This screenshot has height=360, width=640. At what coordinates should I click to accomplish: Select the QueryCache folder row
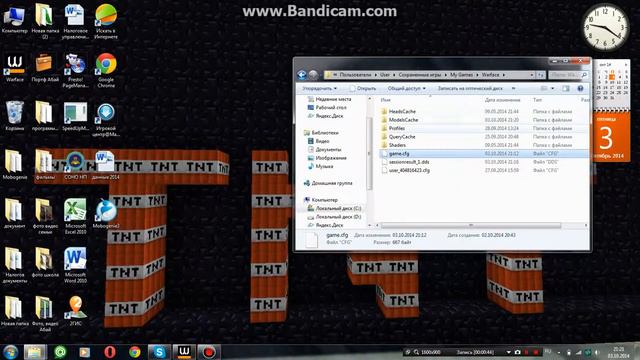(x=484, y=137)
